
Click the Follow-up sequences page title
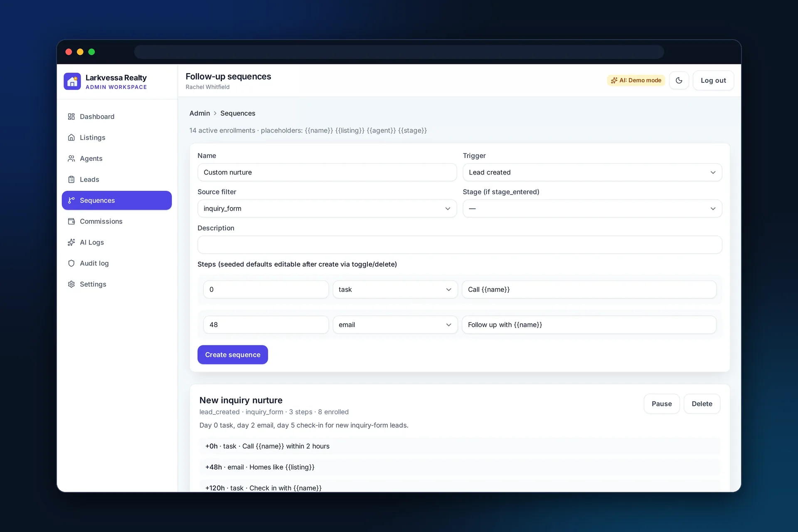click(228, 76)
